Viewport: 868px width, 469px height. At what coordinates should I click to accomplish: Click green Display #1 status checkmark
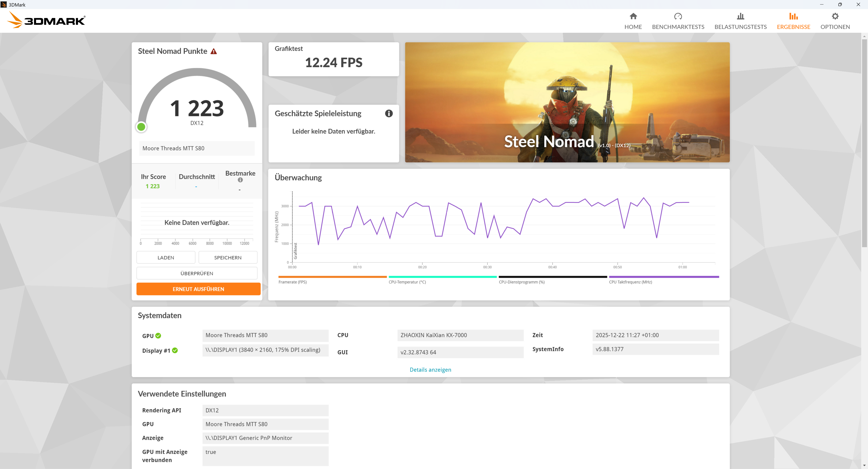(x=175, y=350)
